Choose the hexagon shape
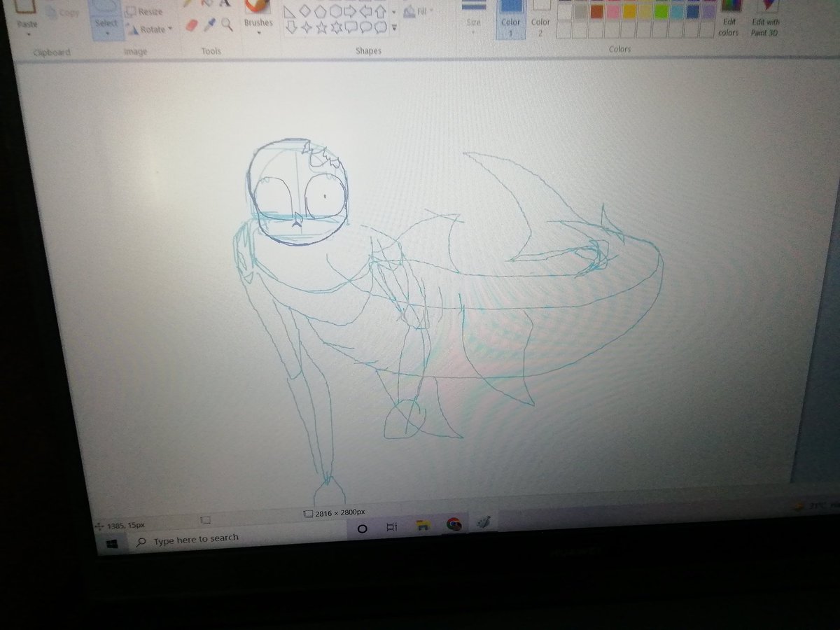 (335, 11)
